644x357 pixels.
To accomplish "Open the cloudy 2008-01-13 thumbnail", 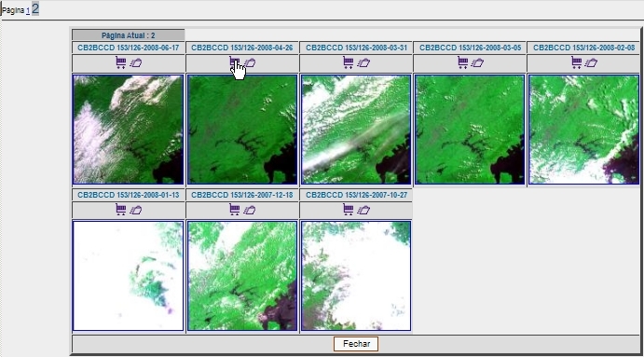I will 128,276.
